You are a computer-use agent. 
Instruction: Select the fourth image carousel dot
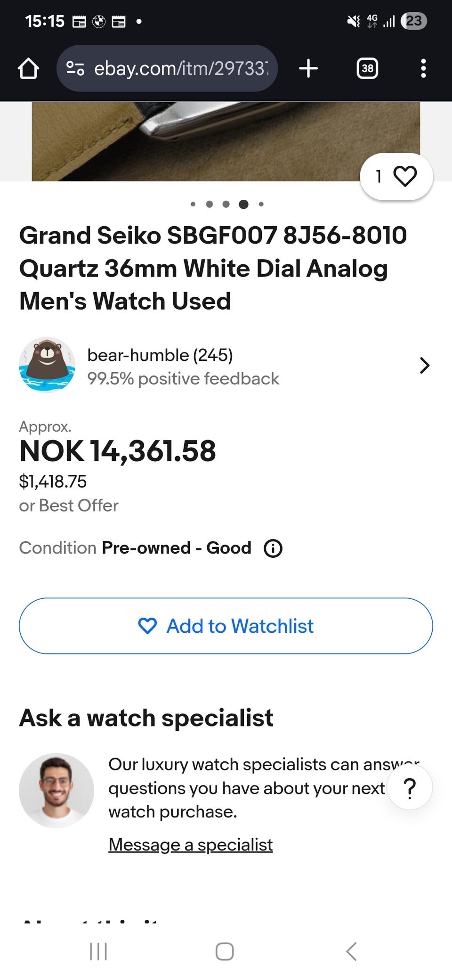click(243, 204)
